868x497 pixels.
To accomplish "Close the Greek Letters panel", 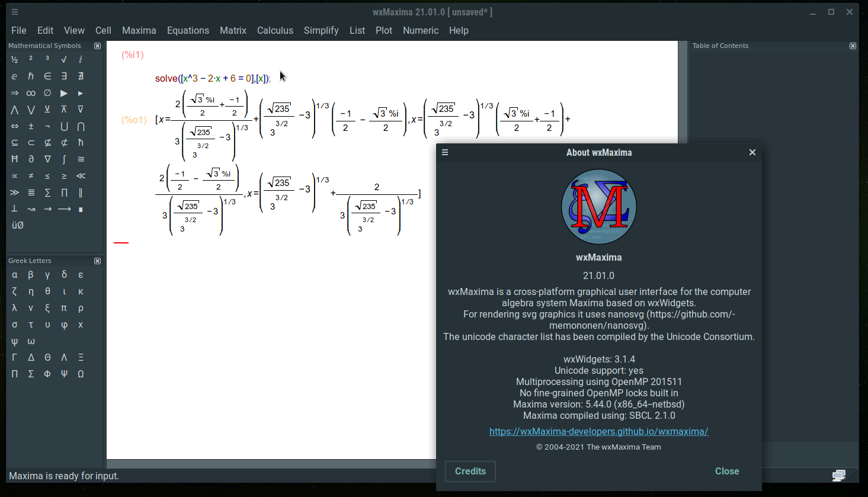I will tap(98, 261).
